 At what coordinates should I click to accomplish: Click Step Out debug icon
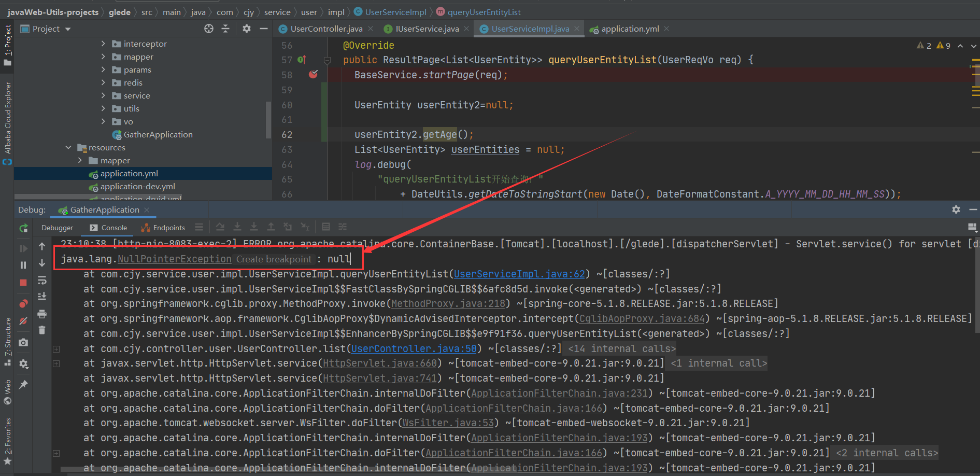(x=271, y=227)
